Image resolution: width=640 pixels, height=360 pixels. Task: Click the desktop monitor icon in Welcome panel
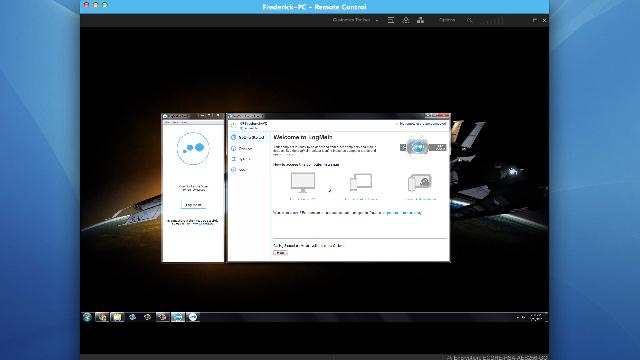click(302, 182)
